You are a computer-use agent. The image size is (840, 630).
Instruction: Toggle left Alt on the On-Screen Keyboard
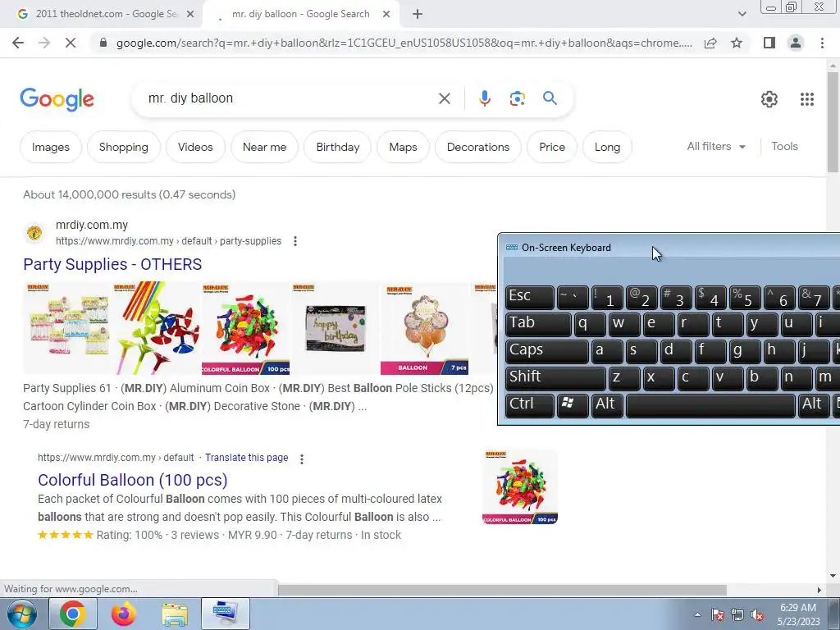click(x=607, y=405)
